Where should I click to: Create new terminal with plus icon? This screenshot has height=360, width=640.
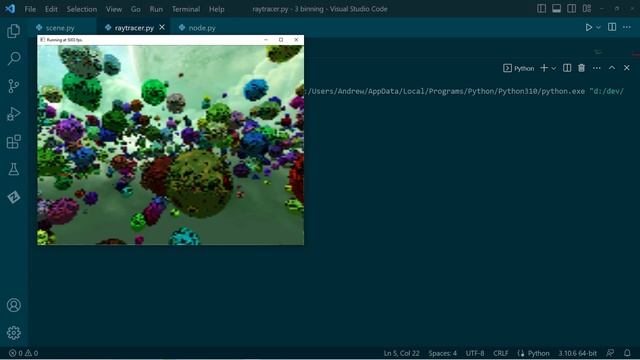point(544,68)
